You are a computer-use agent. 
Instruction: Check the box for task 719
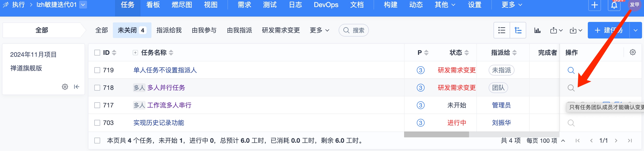tap(97, 70)
